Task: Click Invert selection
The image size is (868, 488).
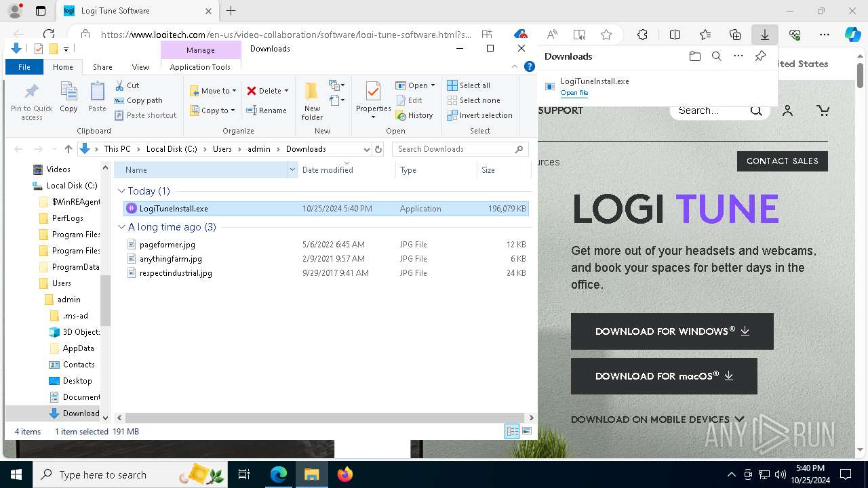Action: pos(479,115)
